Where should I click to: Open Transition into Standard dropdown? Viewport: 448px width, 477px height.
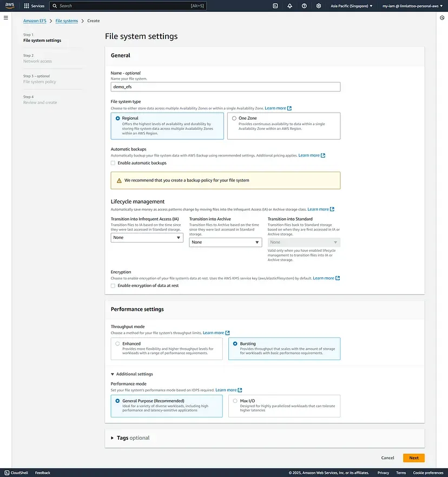[x=304, y=242]
